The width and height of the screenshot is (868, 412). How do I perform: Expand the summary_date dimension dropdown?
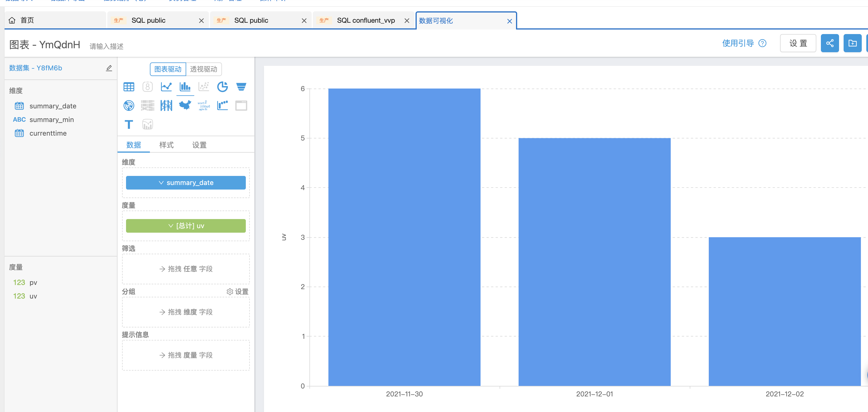[186, 182]
